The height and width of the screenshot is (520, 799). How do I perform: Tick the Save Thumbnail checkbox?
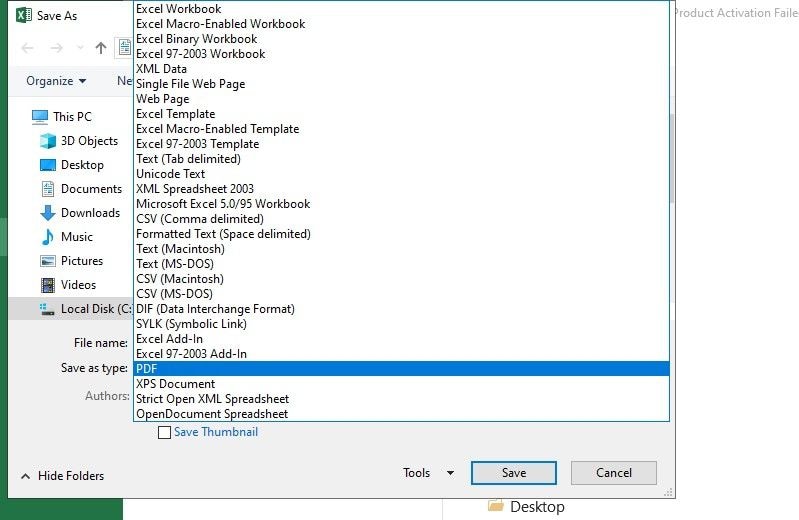164,432
